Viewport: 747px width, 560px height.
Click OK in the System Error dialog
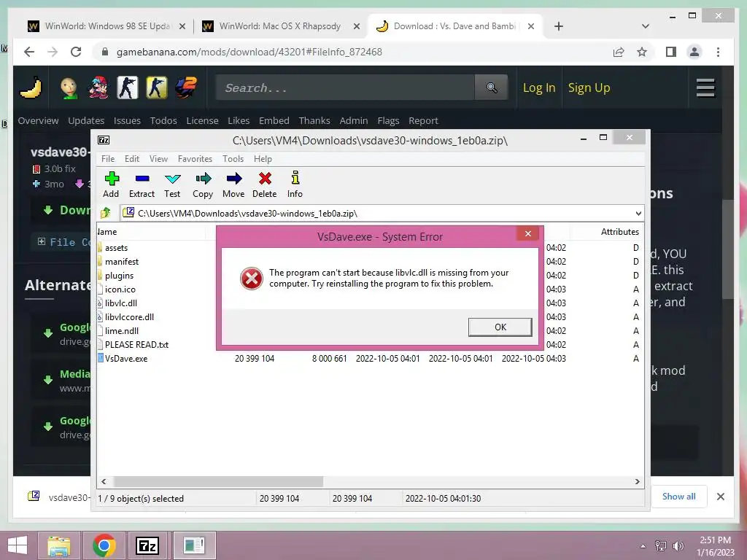tap(500, 327)
